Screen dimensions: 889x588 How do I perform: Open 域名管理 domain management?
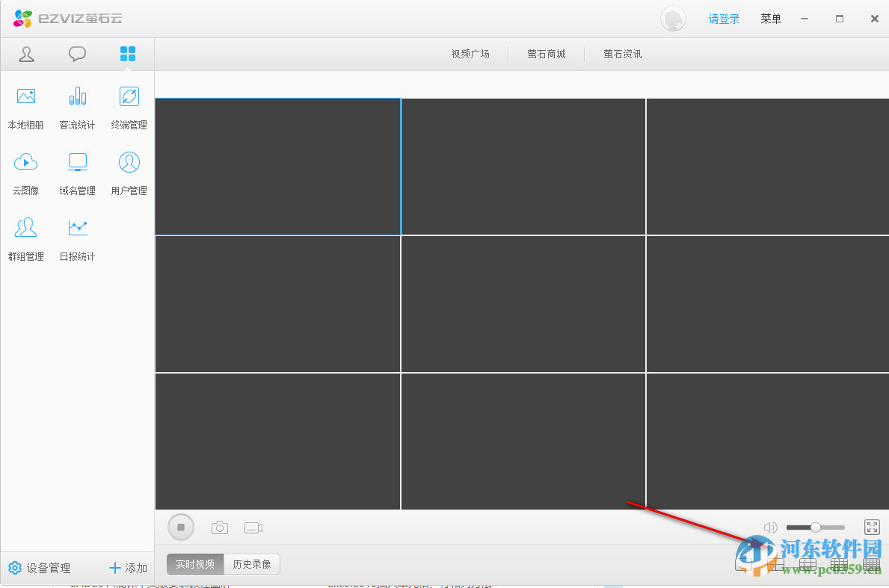point(77,173)
